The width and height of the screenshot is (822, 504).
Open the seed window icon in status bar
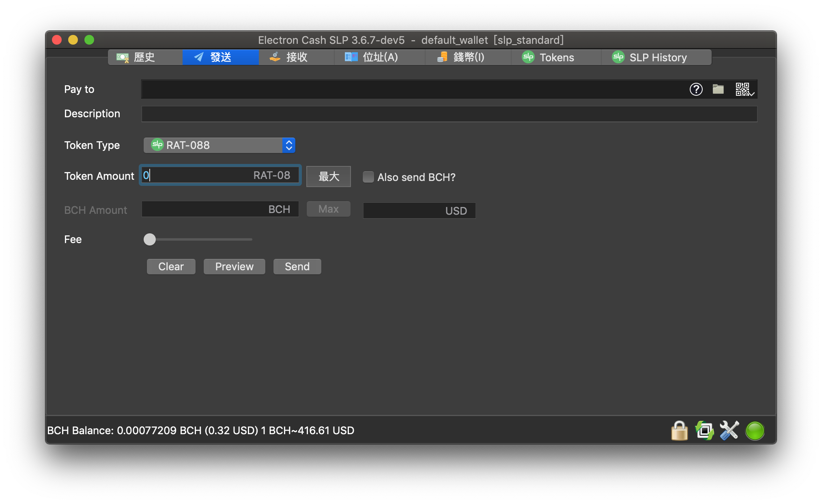705,430
